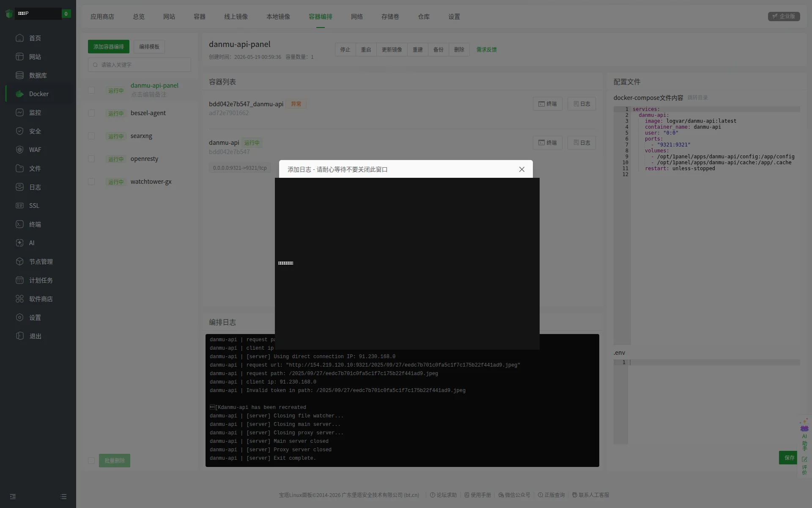
Task: Click the SSL sidebar icon
Action: click(19, 206)
